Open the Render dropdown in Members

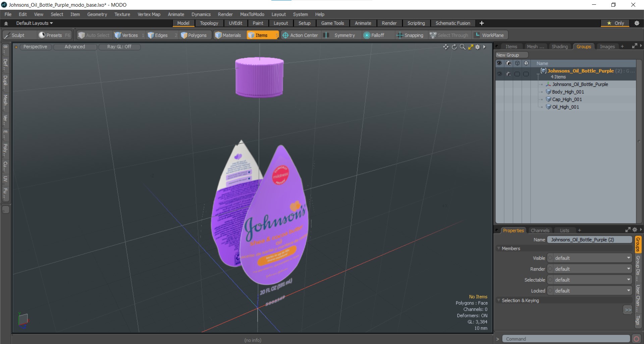pos(590,269)
